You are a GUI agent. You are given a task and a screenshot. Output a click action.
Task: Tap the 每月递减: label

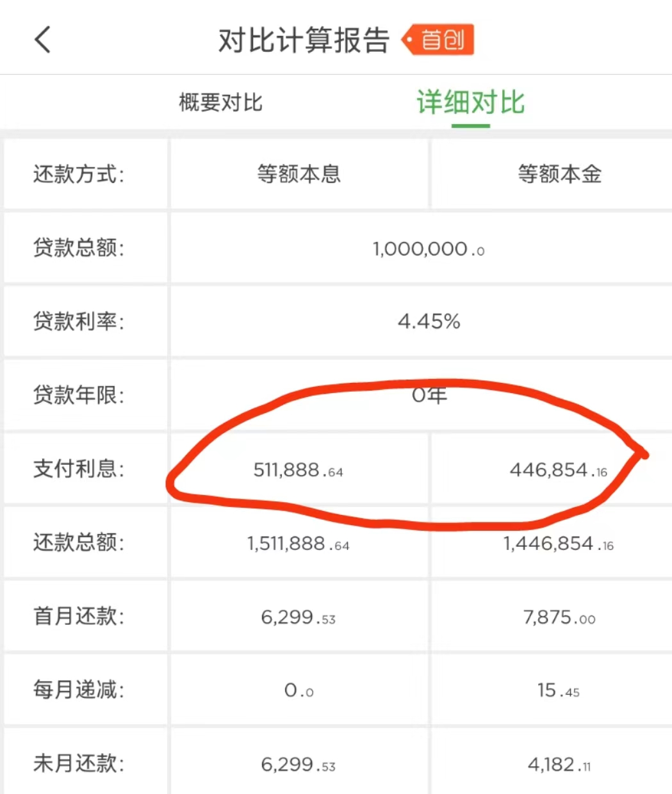(x=79, y=690)
